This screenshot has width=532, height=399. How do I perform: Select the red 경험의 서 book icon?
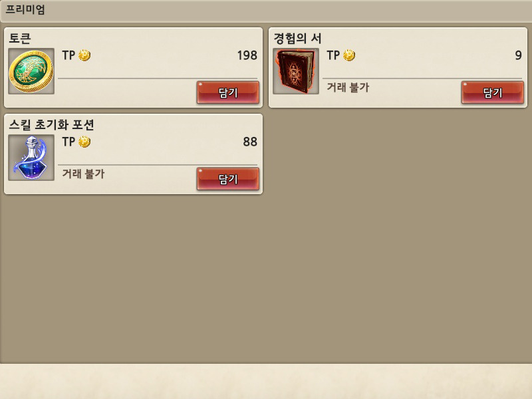[296, 71]
